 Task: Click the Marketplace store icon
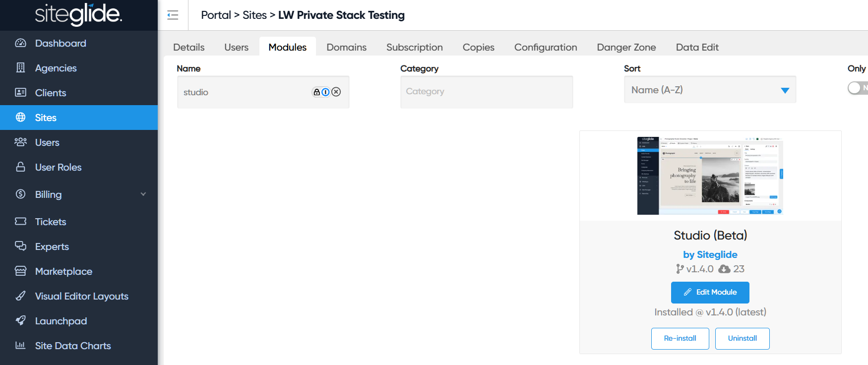[x=20, y=271]
